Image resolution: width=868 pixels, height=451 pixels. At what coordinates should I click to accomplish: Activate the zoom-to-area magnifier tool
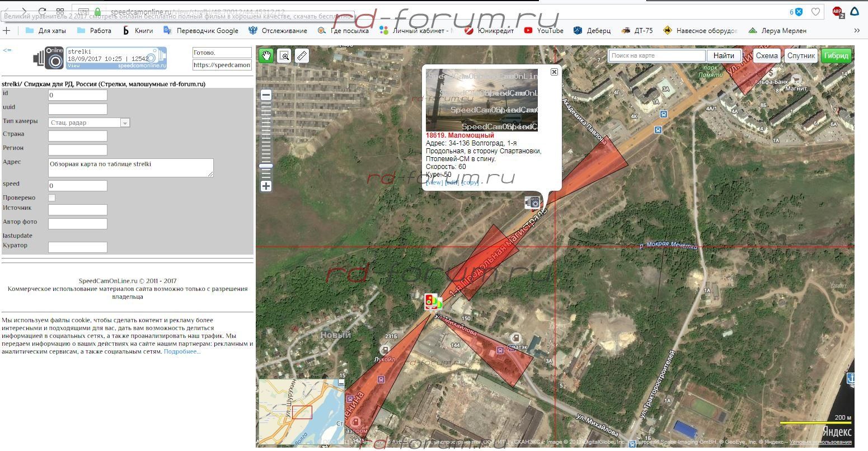click(284, 55)
